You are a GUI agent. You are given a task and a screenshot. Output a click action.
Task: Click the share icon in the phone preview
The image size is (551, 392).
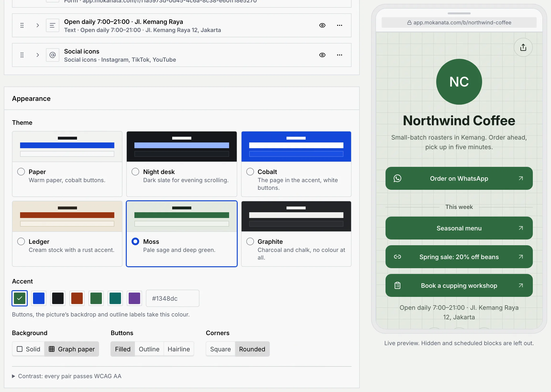[523, 47]
